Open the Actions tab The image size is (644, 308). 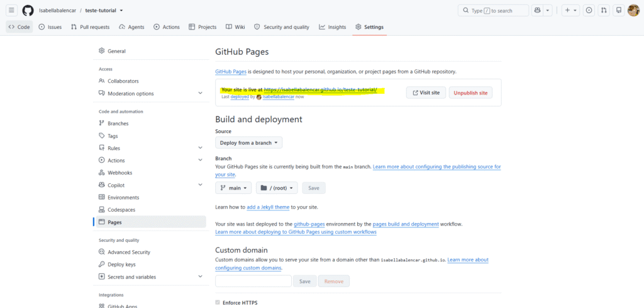click(x=167, y=27)
